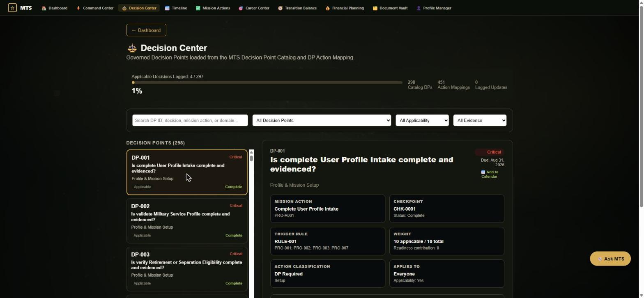Click the Applies To Everyone box
Viewport: 644px width, 298px height.
coord(447,274)
